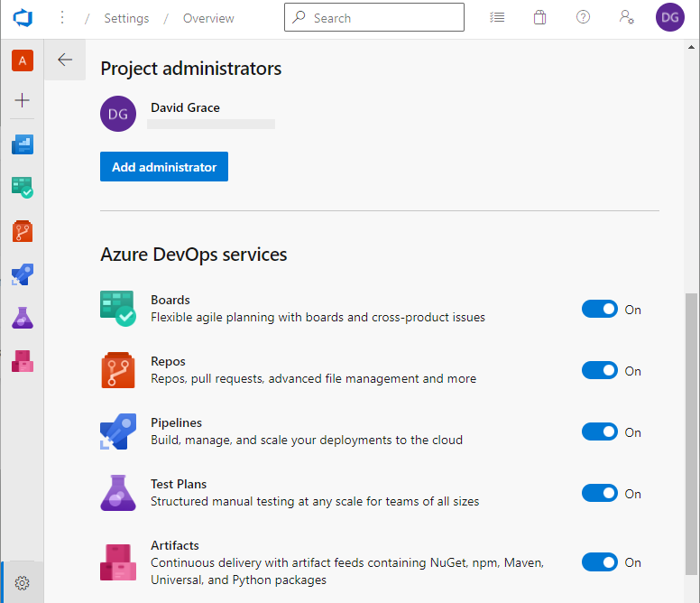Click the Artifacts service title text

point(175,545)
